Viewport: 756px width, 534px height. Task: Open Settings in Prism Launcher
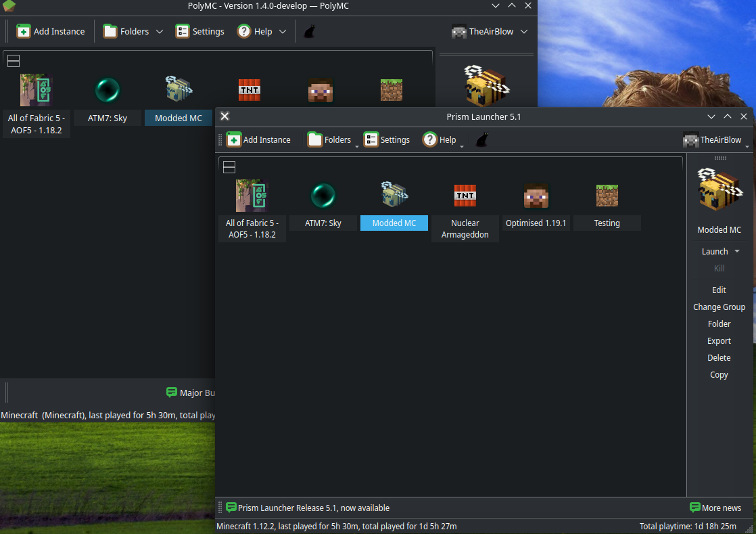(386, 139)
